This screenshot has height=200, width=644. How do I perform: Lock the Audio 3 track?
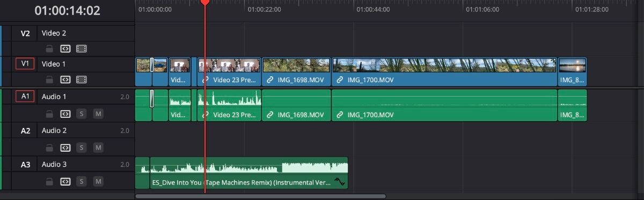(49, 182)
